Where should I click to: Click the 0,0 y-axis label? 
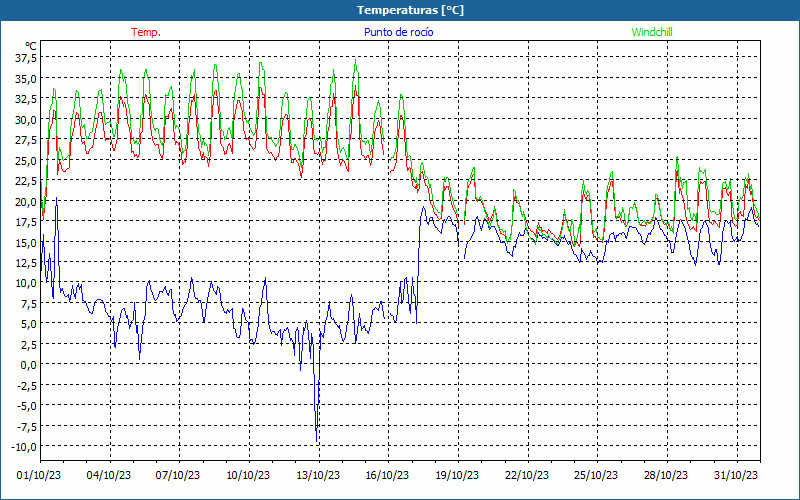tap(27, 364)
